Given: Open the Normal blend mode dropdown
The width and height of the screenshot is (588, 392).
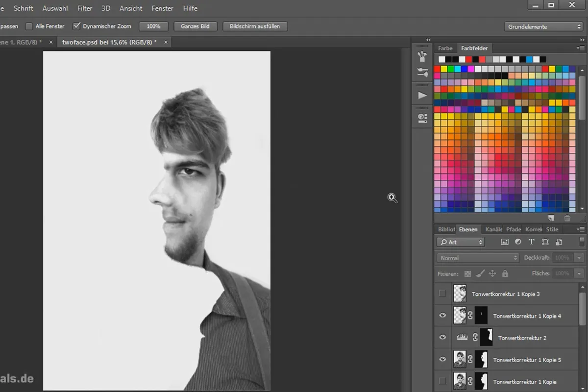Looking at the screenshot, I should (477, 258).
